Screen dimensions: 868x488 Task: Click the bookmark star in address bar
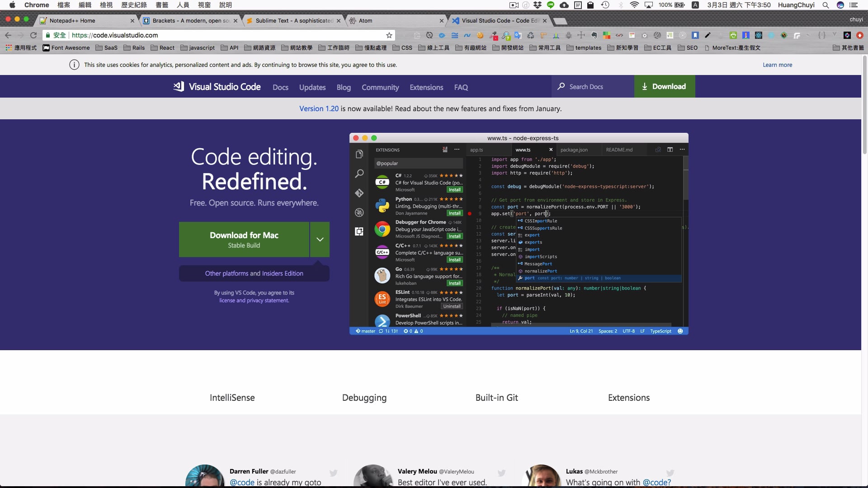[x=389, y=35]
